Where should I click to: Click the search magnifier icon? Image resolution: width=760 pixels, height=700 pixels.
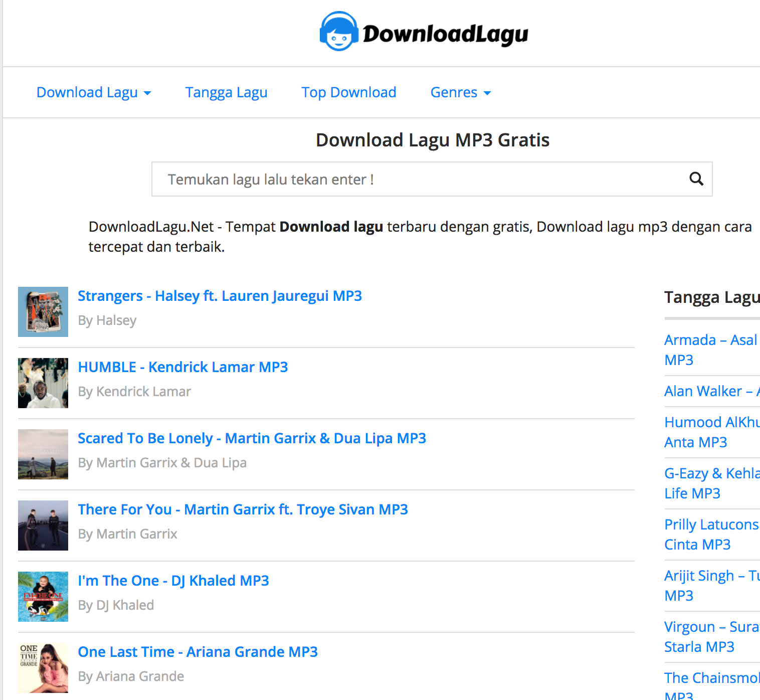click(696, 179)
